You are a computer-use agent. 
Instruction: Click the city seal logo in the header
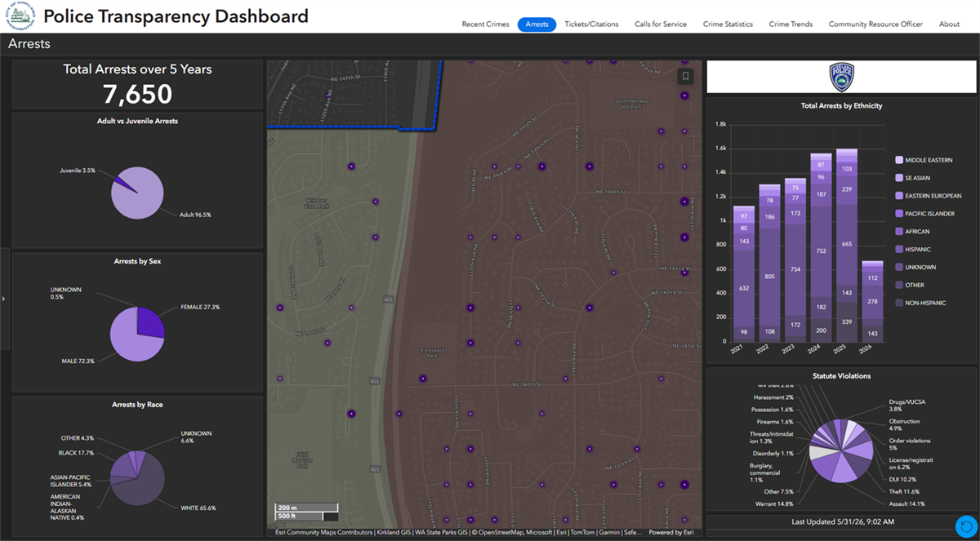[20, 16]
